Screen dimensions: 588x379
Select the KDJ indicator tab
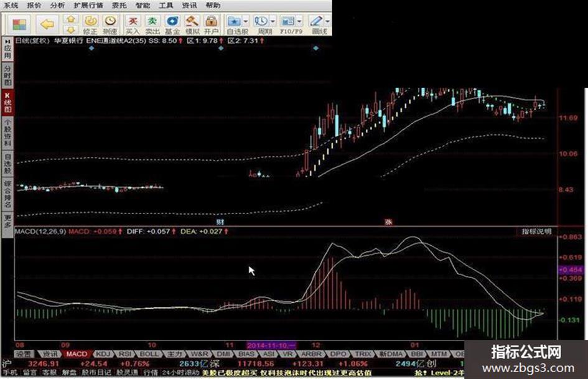[103, 354]
